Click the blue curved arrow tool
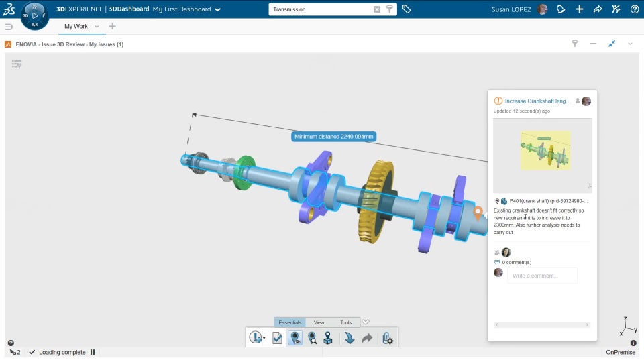644x362 pixels. coord(349,338)
